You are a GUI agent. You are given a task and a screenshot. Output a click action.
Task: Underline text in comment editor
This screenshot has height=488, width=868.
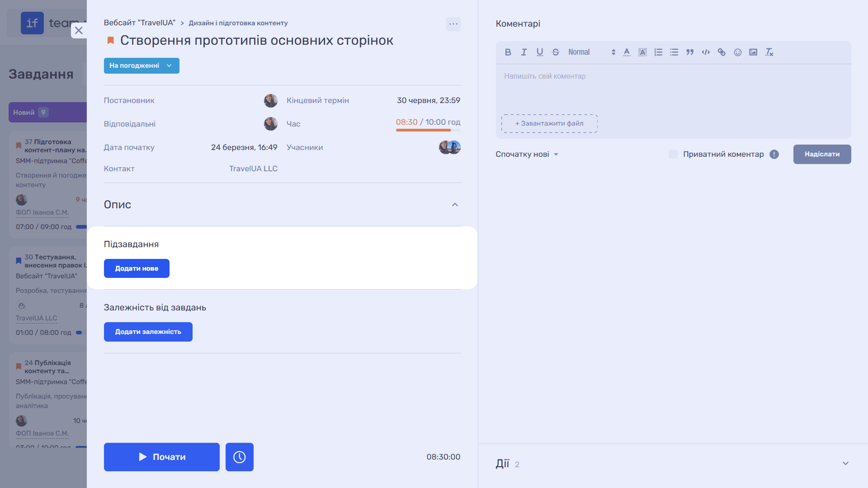pyautogui.click(x=540, y=52)
